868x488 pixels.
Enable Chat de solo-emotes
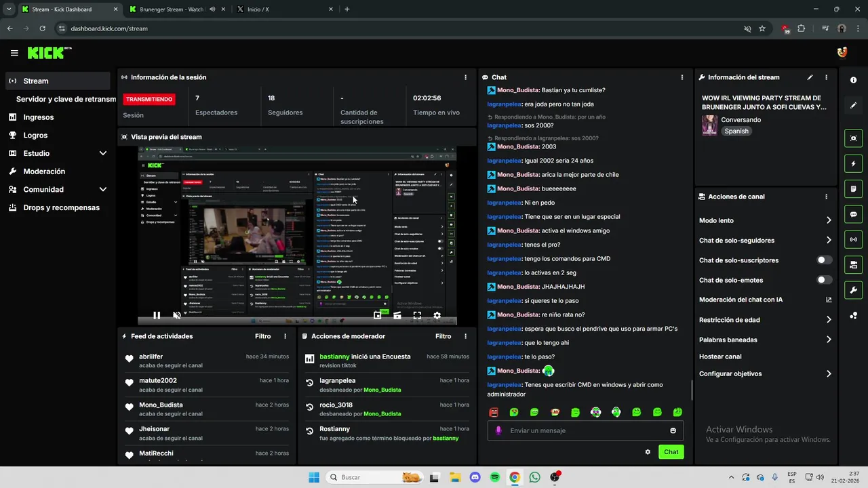(825, 280)
